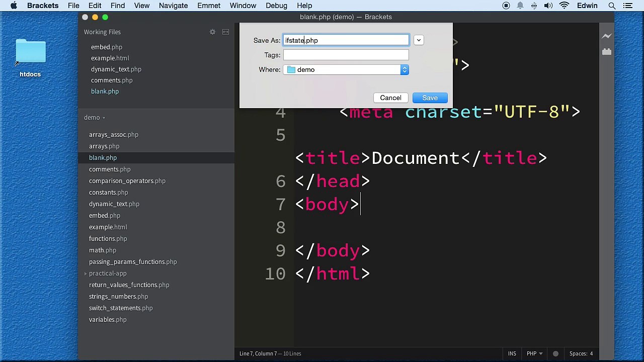Click the split editor view icon
644x362 pixels.
coord(225,32)
